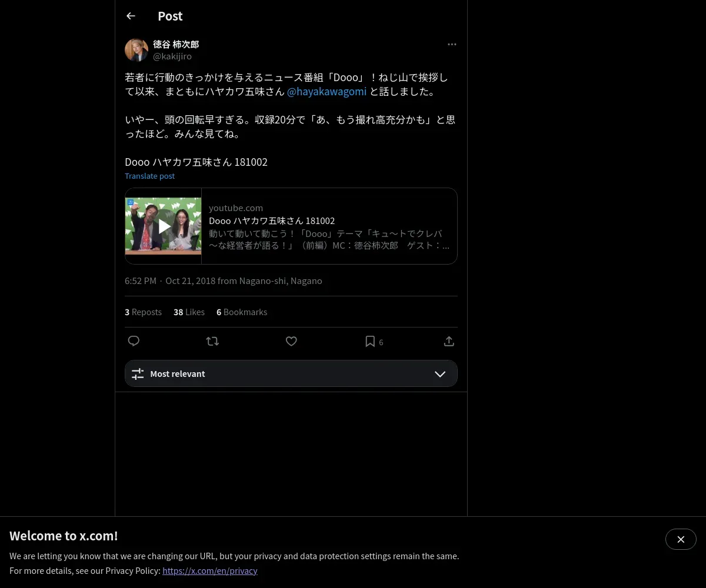706x588 pixels.
Task: Expand the Most relevant sort chevron
Action: (x=440, y=374)
